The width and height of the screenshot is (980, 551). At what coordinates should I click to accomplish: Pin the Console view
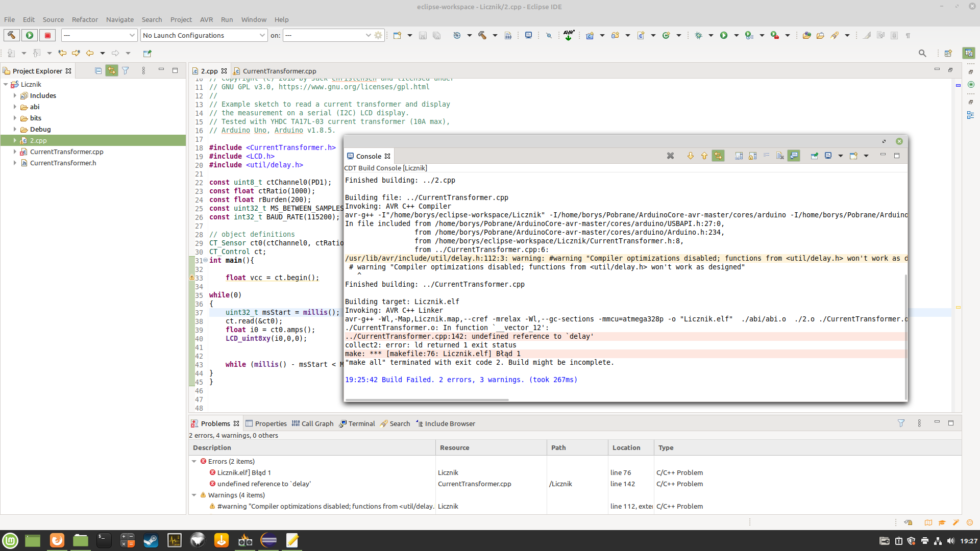coord(815,156)
